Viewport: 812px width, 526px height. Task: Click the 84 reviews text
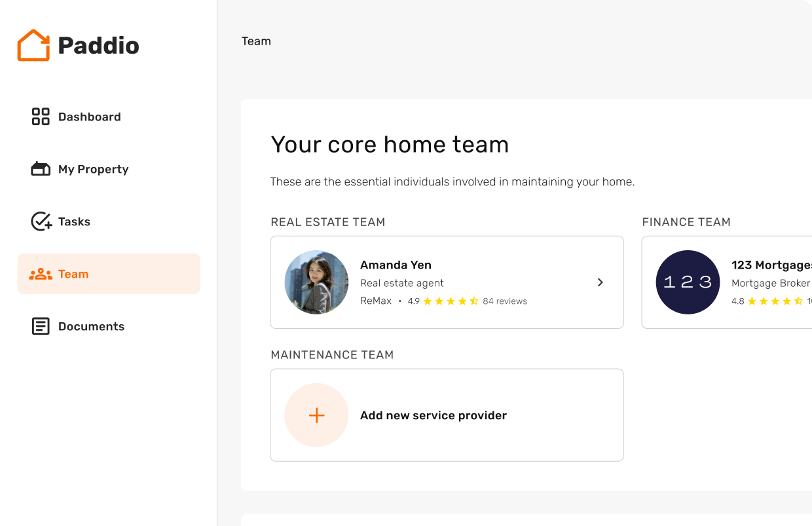505,301
